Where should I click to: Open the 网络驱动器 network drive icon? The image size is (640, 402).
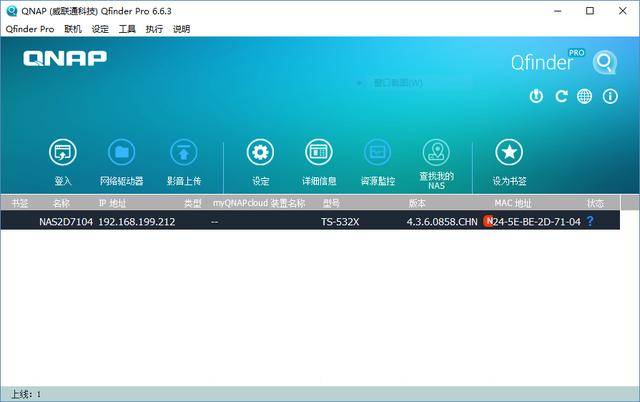[x=122, y=152]
